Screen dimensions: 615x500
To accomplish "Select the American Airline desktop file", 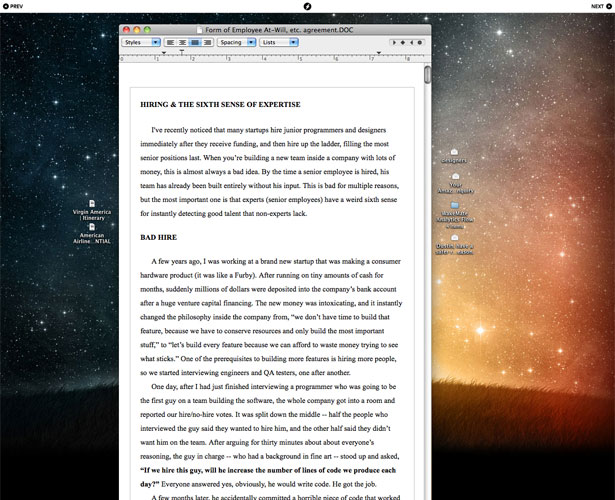I will 92,234.
